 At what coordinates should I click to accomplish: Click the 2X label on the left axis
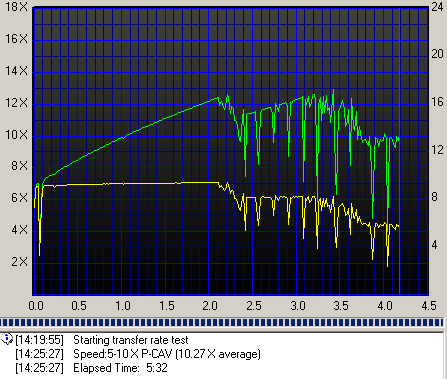[x=20, y=262]
